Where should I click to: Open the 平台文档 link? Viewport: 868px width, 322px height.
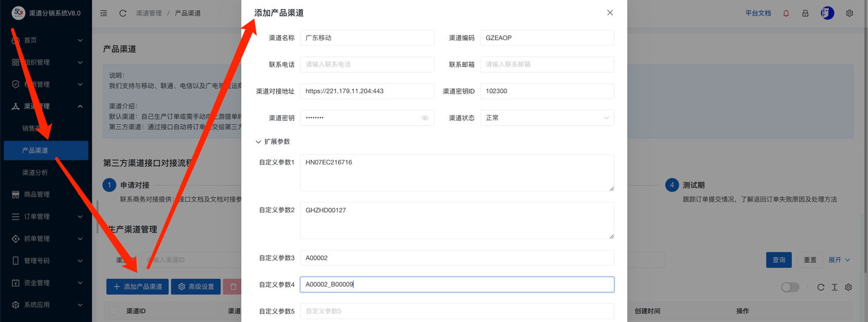pos(758,13)
